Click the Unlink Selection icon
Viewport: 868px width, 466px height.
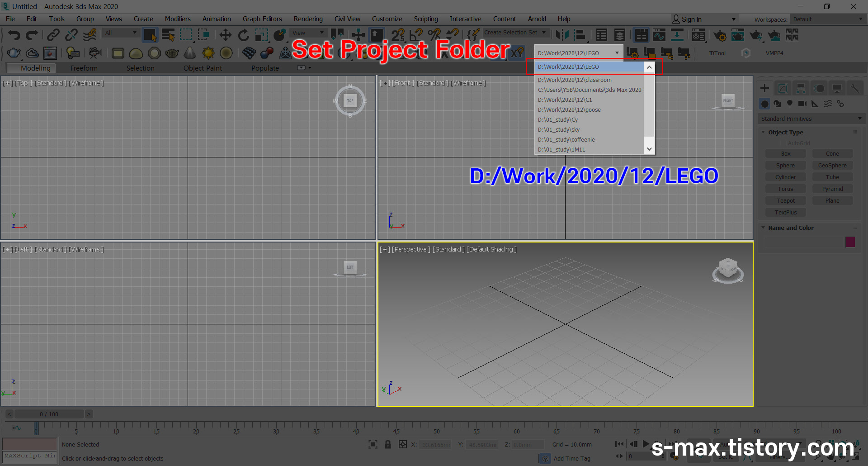pyautogui.click(x=71, y=35)
